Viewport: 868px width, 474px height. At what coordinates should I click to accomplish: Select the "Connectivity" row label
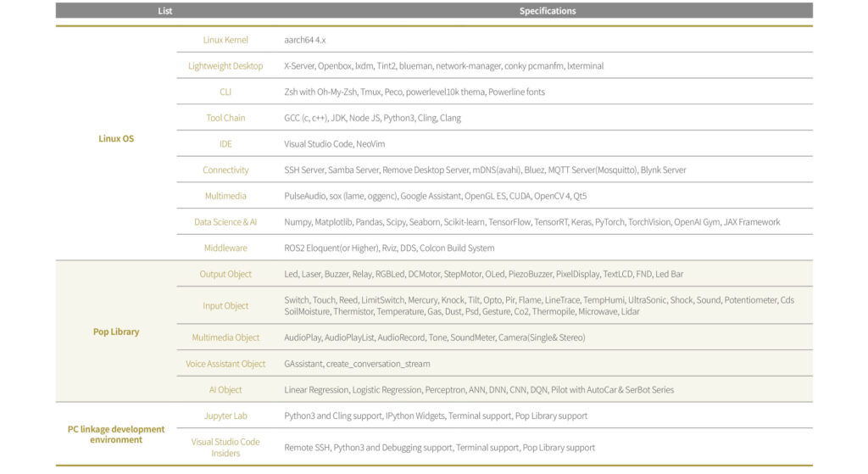225,170
